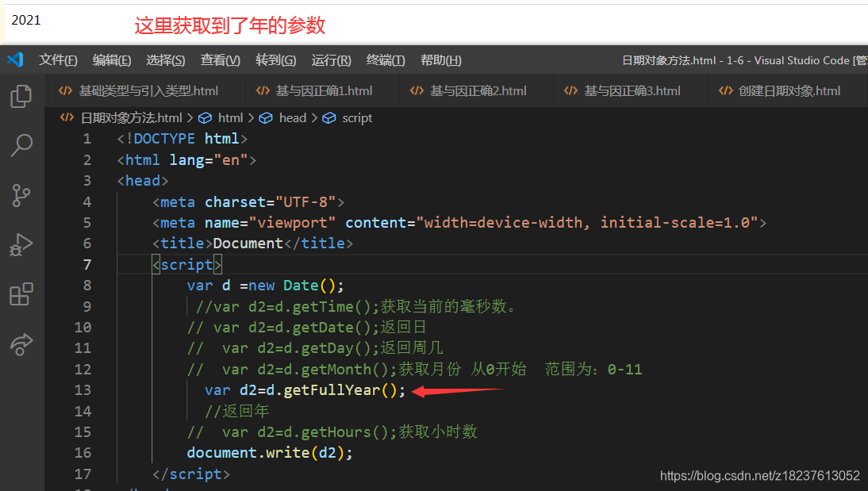Click the closing </script> tag on line 17
Viewport: 868px width, 491px height.
click(191, 474)
